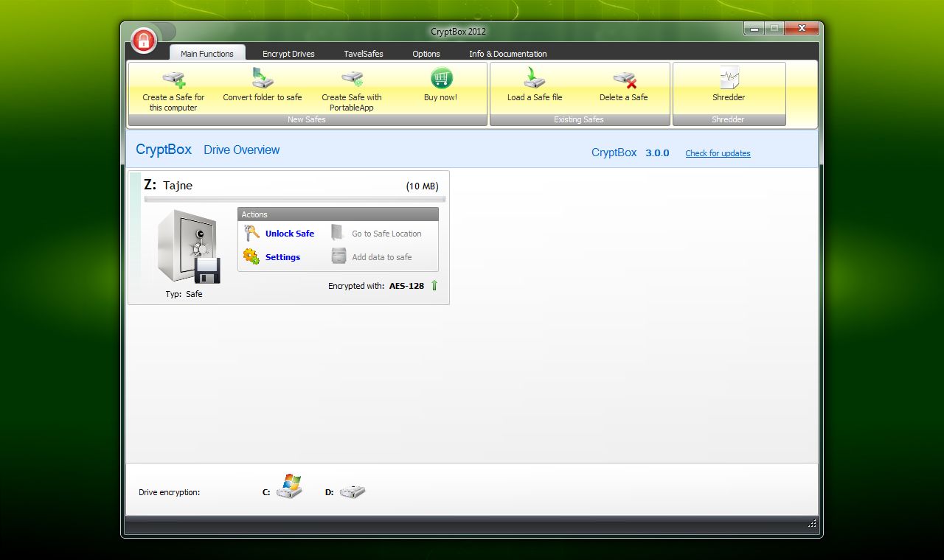The image size is (944, 560).
Task: Switch to the Main Functions tab
Action: pyautogui.click(x=207, y=53)
